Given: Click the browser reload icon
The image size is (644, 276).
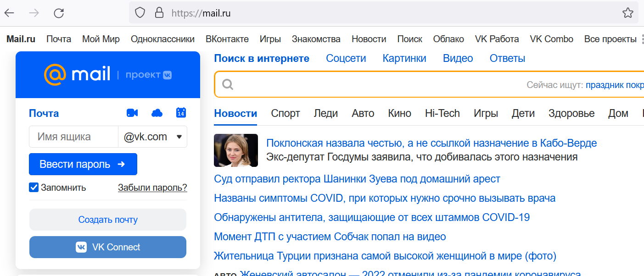Looking at the screenshot, I should (59, 13).
